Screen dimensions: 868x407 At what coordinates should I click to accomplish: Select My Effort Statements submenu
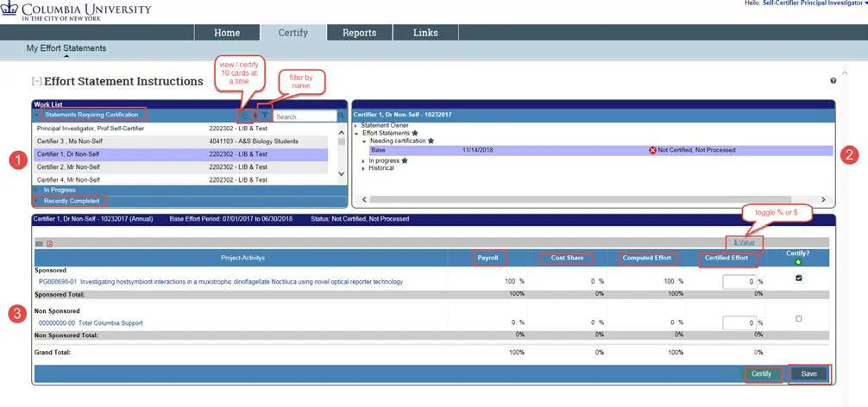pos(66,48)
